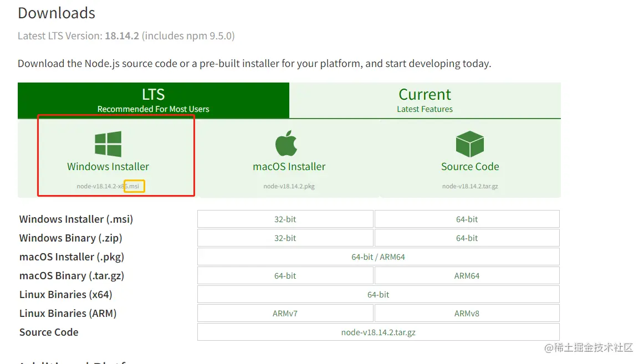Click the node-v18.14.2-x86.msi filename
This screenshot has width=644, height=364.
tap(108, 186)
